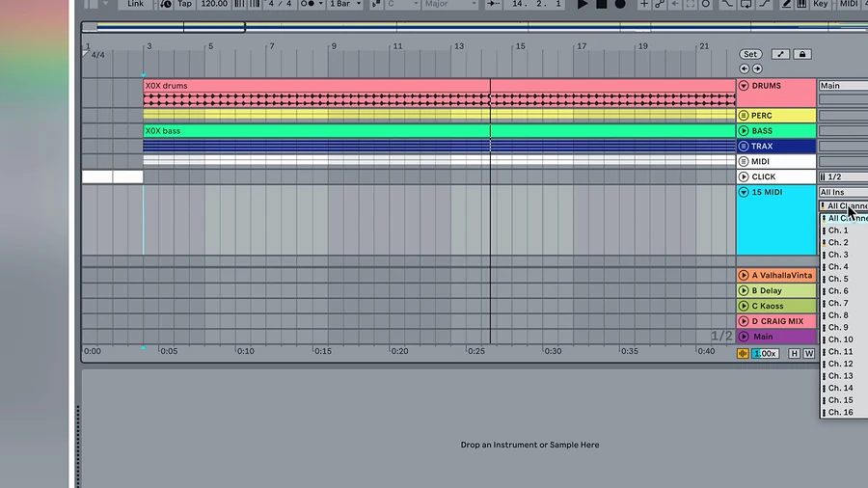Jump to next locator arrow
This screenshot has height=488, width=868.
pos(757,68)
